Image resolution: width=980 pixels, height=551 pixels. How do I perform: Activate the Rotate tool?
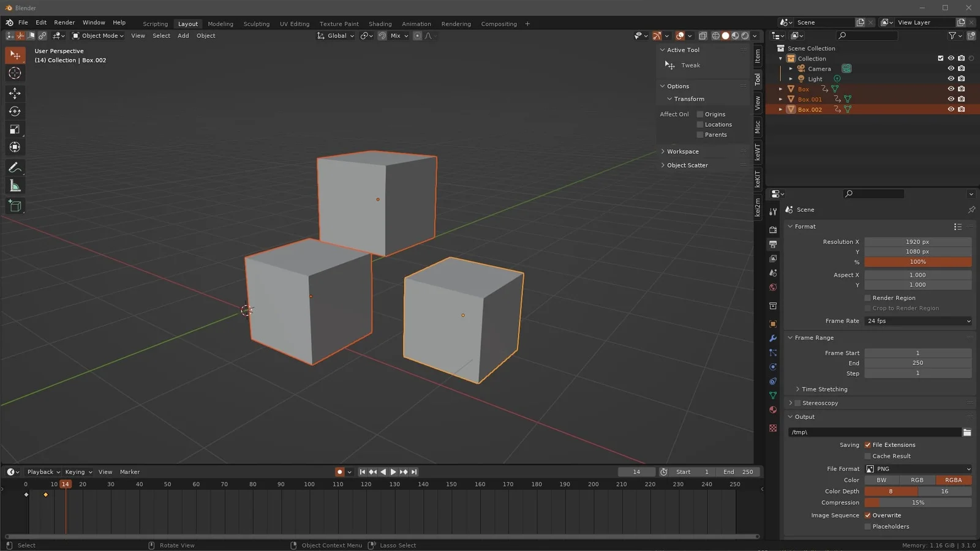[15, 111]
